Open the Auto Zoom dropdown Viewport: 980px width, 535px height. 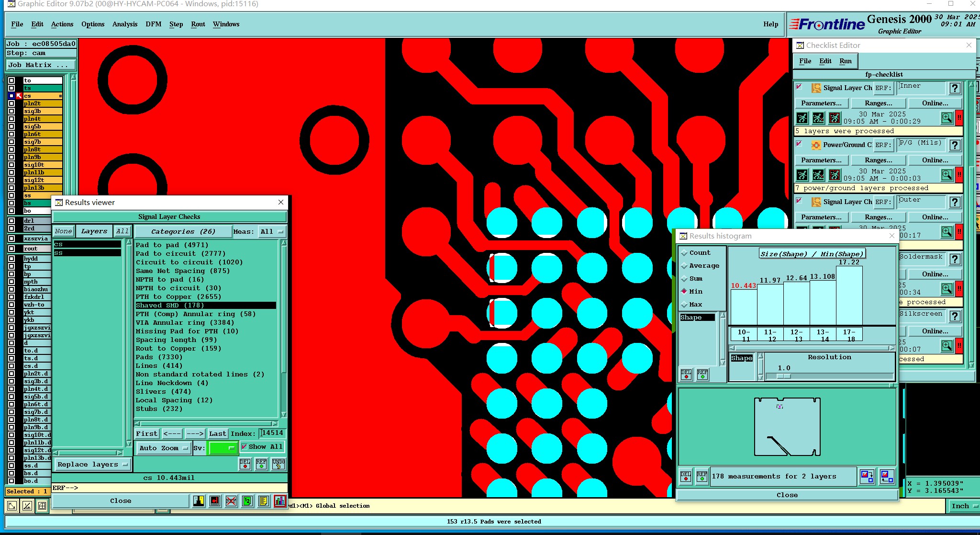pyautogui.click(x=163, y=448)
